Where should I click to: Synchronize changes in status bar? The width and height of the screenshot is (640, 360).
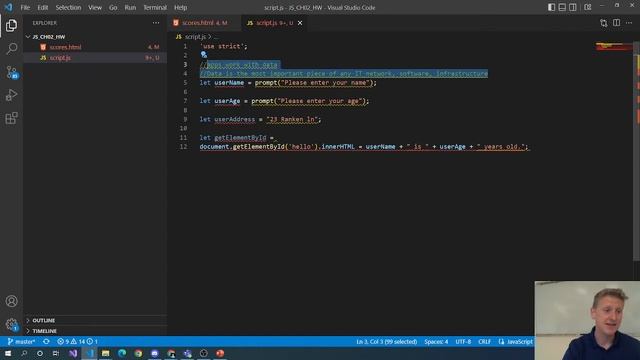(46, 342)
